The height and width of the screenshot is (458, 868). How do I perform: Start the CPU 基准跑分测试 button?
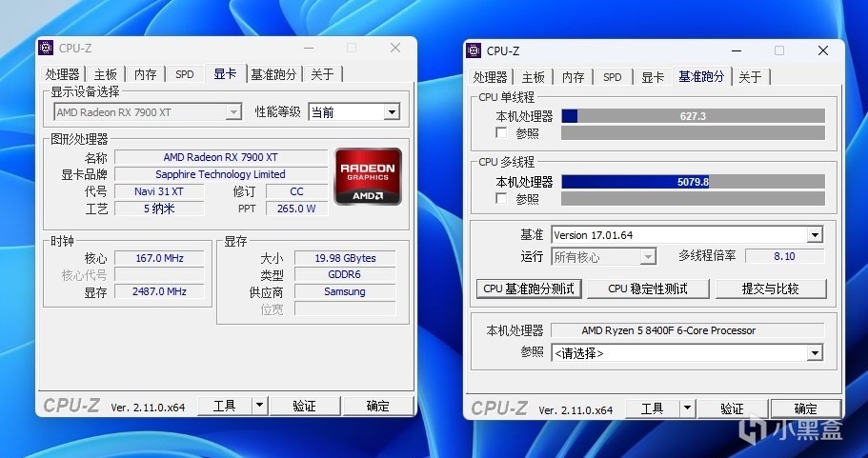pyautogui.click(x=529, y=289)
